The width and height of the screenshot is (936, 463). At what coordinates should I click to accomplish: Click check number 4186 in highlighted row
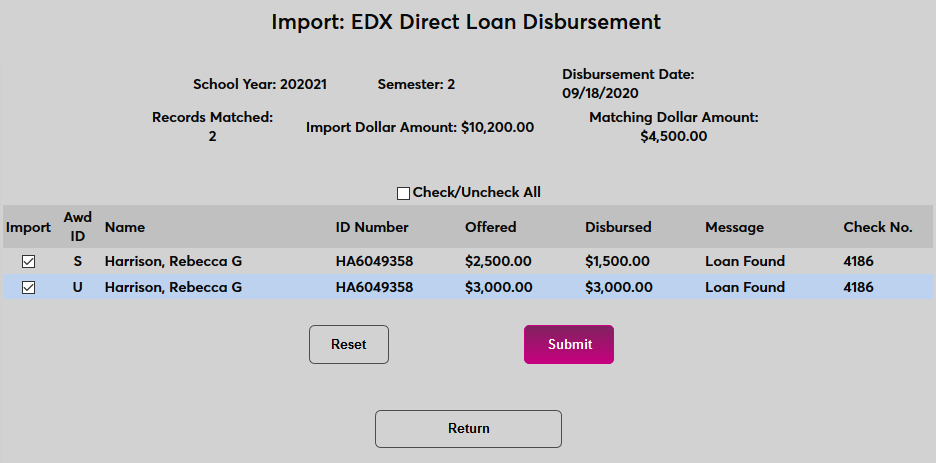click(x=859, y=288)
